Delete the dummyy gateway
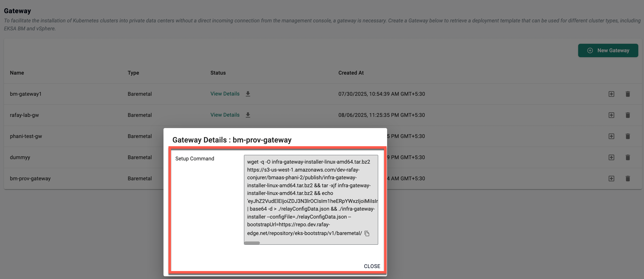The width and height of the screenshot is (644, 279). point(628,157)
